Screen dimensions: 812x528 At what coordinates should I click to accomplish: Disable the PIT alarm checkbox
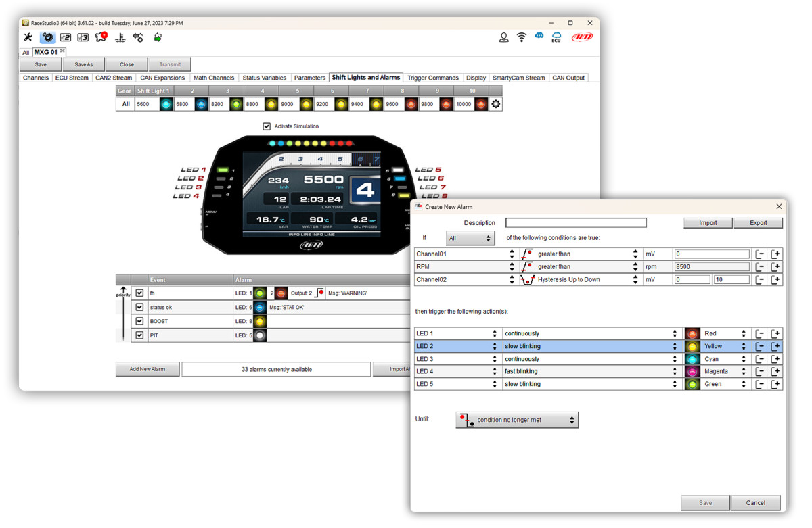click(x=139, y=335)
